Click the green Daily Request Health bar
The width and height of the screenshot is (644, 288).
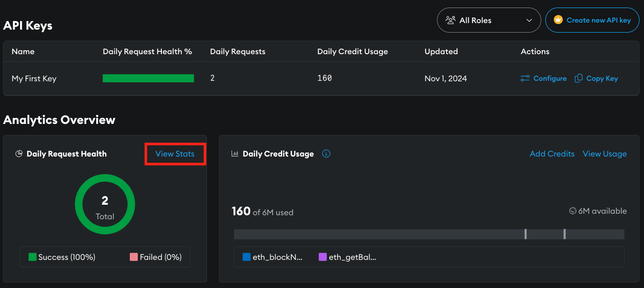(148, 78)
